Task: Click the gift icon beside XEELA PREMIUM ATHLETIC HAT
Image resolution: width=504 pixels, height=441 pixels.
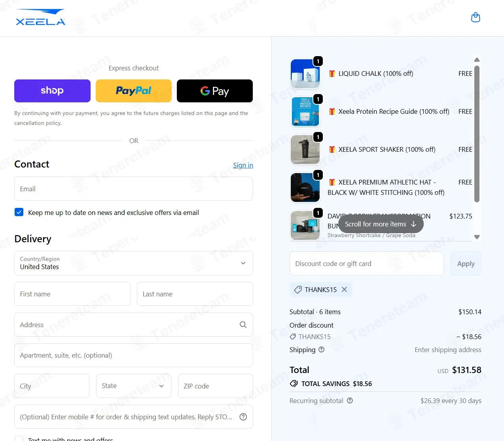Action: [332, 182]
